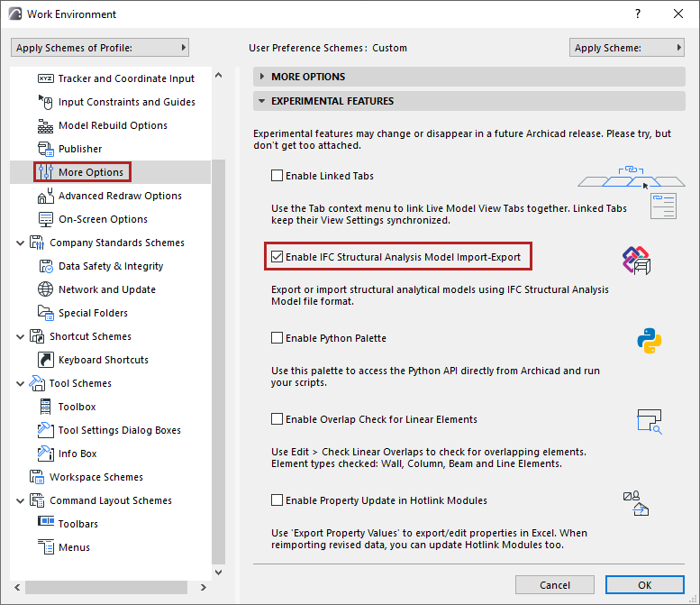Enable Python Palette checkbox
Viewport: 700px width, 605px height.
click(277, 338)
